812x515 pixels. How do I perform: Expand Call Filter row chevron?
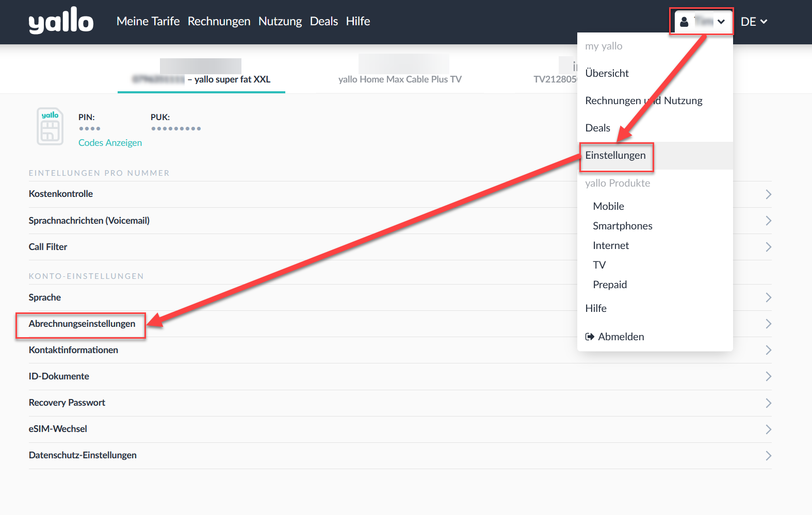click(x=768, y=247)
